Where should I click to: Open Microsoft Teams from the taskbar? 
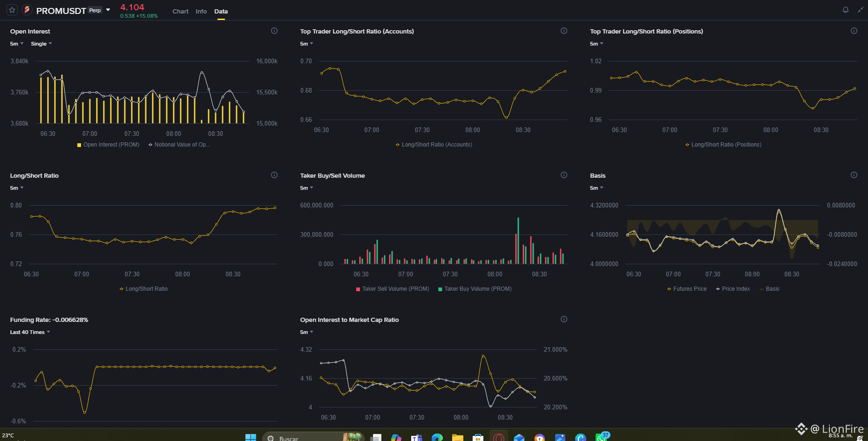coord(417,437)
